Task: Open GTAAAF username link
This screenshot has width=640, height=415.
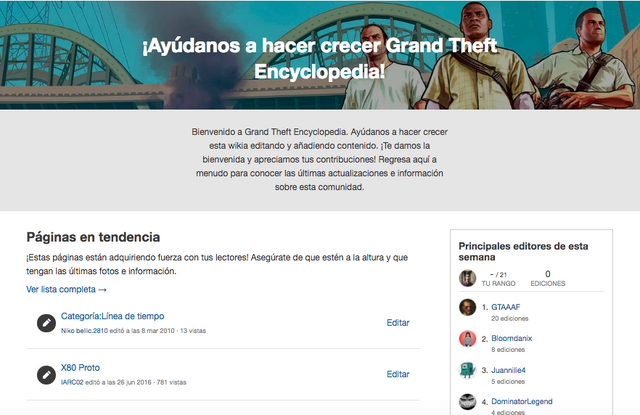Action: (505, 307)
